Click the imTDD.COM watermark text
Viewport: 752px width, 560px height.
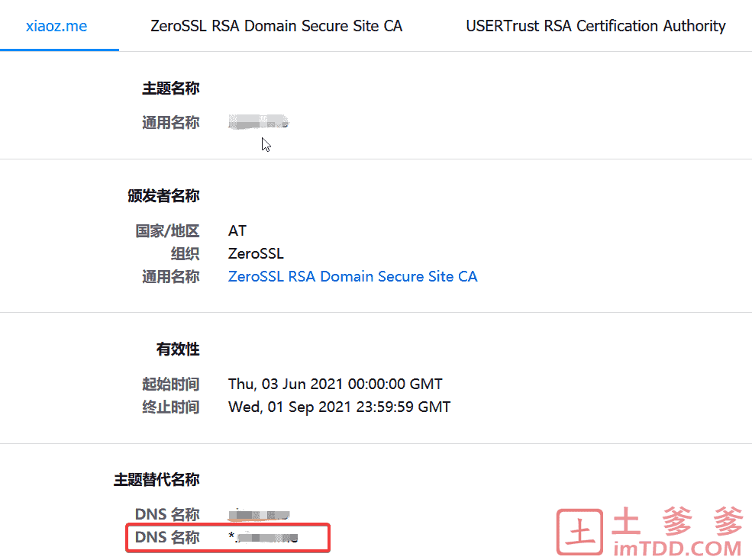(678, 548)
